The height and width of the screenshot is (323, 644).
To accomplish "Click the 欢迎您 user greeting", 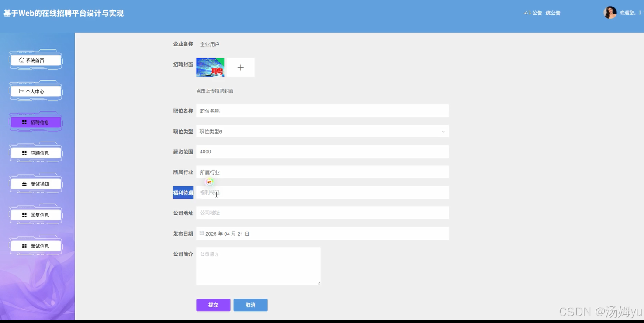I will point(630,13).
